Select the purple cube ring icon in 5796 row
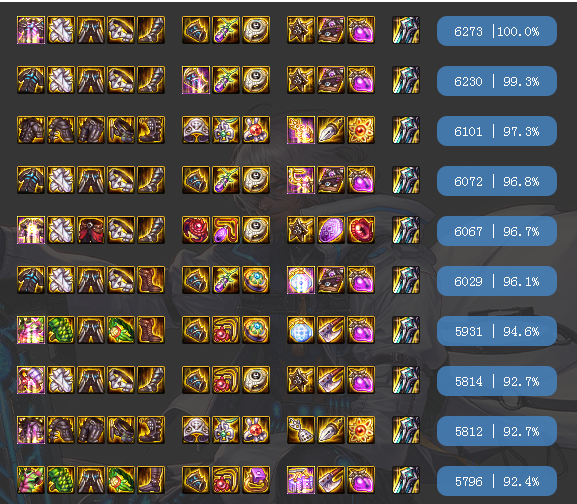 tap(256, 480)
